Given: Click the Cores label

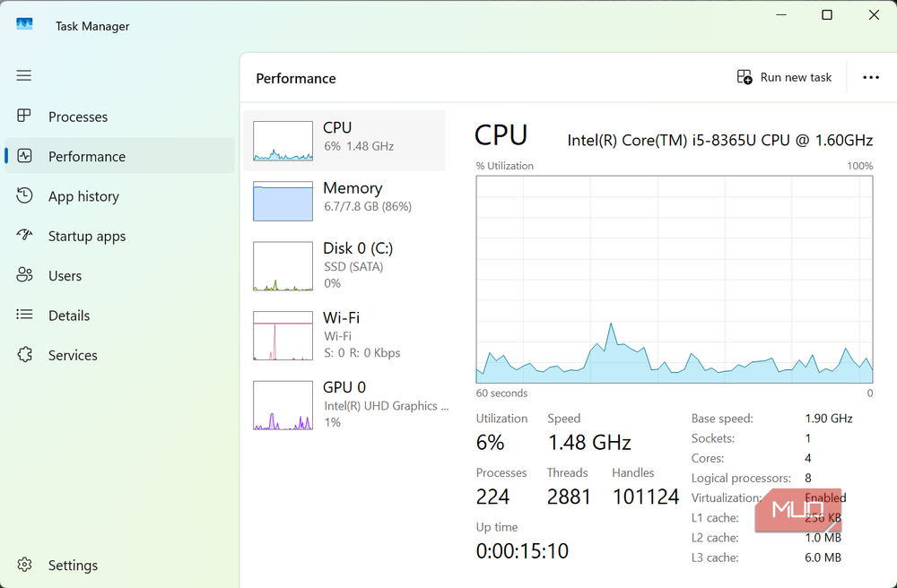Looking at the screenshot, I should pos(708,458).
